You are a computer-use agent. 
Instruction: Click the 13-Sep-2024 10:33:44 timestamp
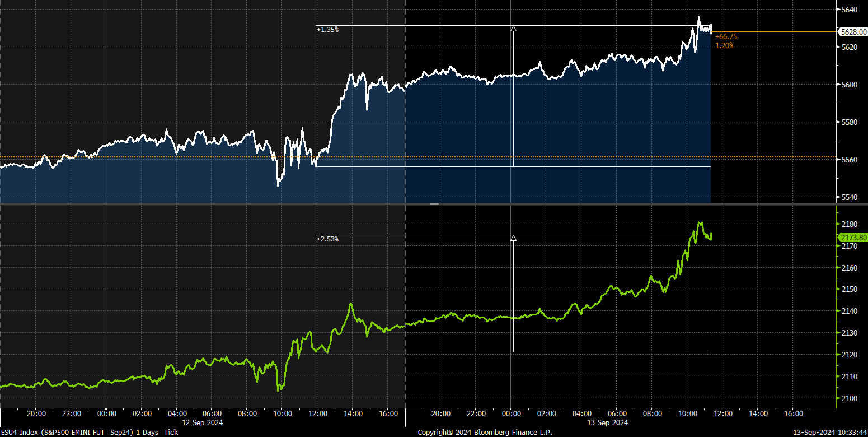click(x=831, y=433)
